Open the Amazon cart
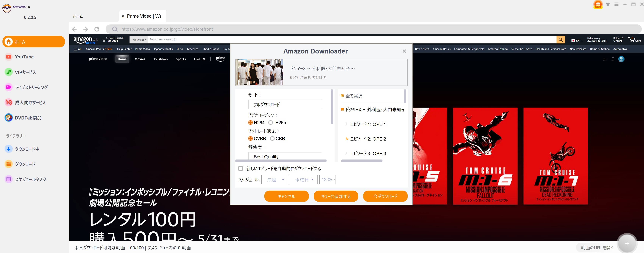Viewport: 644px width, 253px height. (634, 40)
